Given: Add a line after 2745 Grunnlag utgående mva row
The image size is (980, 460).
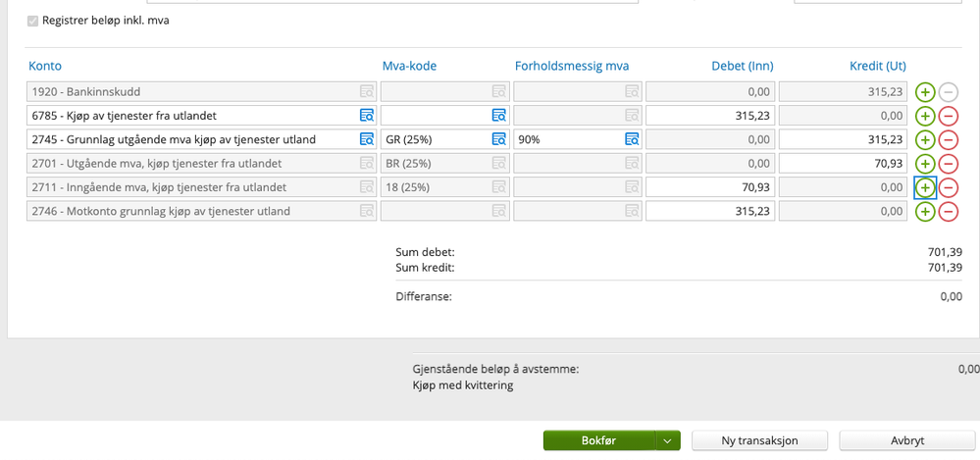Looking at the screenshot, I should coord(925,140).
